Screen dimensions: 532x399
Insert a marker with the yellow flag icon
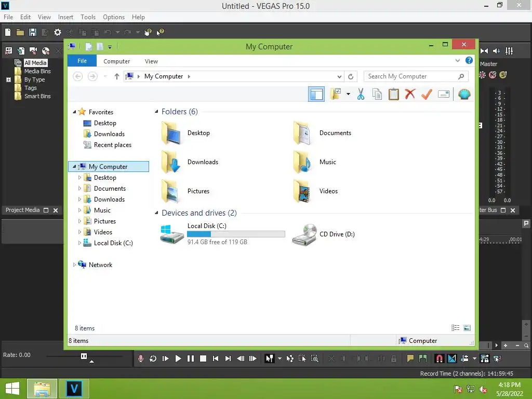[x=410, y=358]
